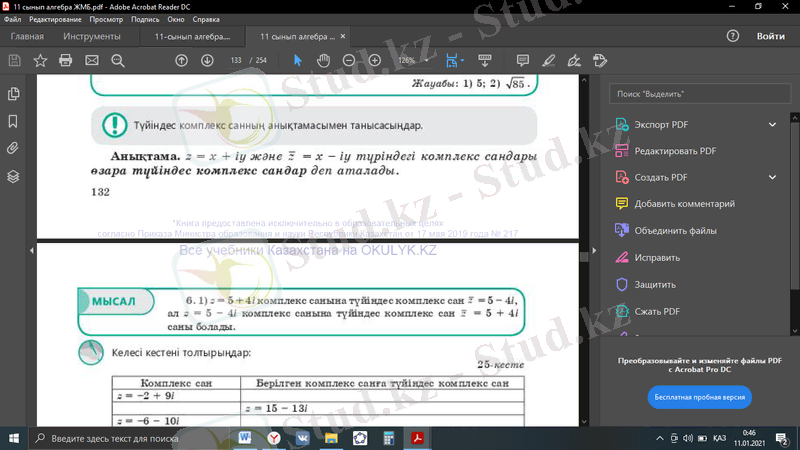Go to next page arrow

[x=207, y=60]
